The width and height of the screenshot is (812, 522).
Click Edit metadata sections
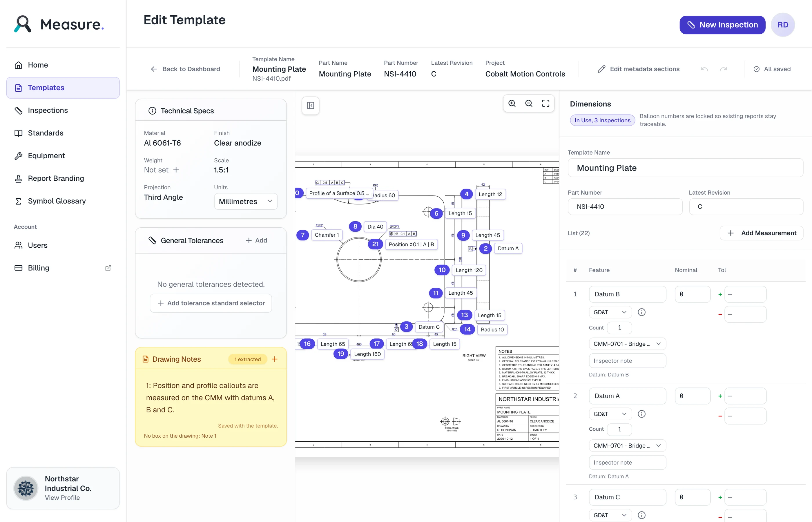coord(639,69)
